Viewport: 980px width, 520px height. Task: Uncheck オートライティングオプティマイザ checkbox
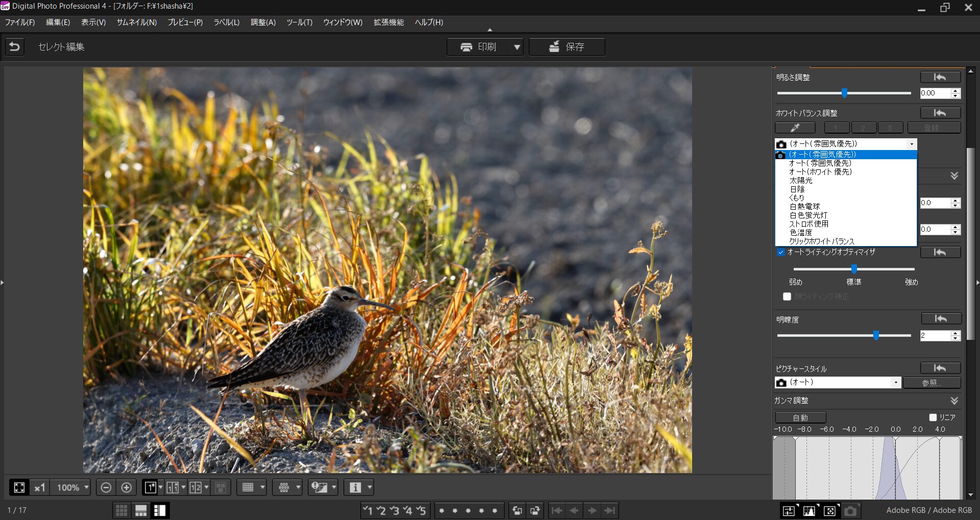[780, 252]
